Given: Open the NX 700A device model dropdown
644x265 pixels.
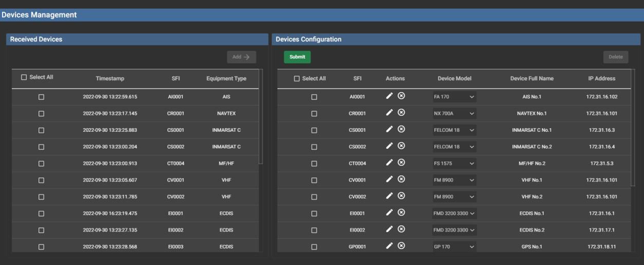Looking at the screenshot, I should (454, 114).
